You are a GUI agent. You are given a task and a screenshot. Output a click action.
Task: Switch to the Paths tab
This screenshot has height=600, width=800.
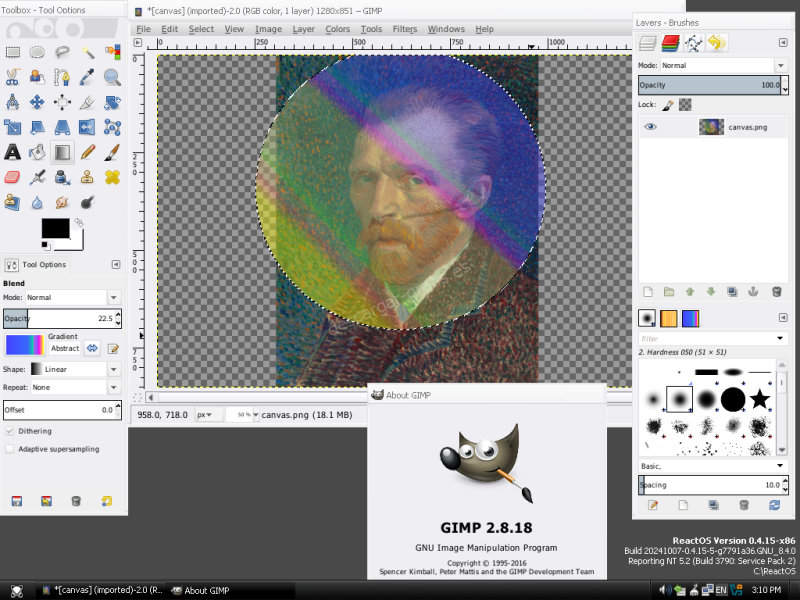pyautogui.click(x=693, y=43)
